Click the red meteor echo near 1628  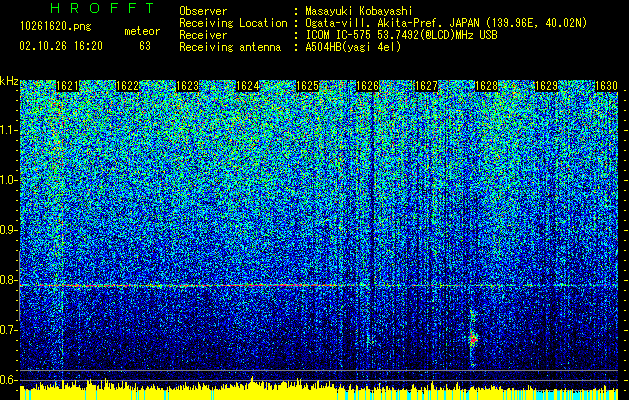473,339
